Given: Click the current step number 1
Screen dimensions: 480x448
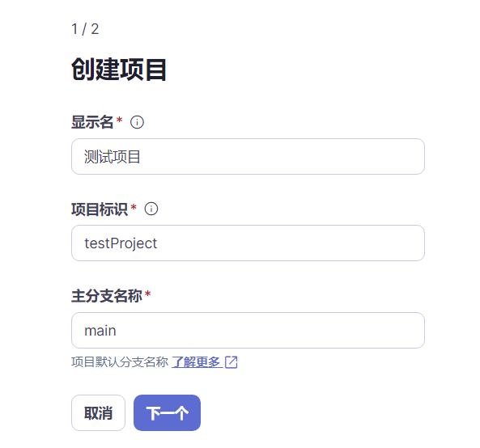Looking at the screenshot, I should click(74, 29).
